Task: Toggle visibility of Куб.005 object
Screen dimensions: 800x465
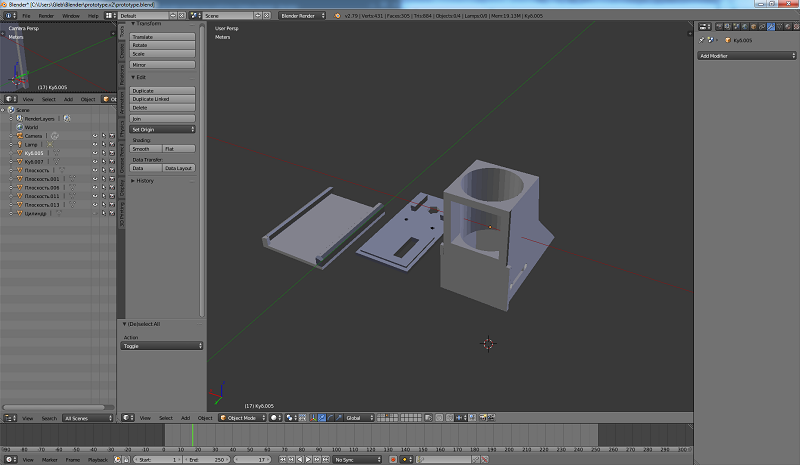Action: click(95, 153)
